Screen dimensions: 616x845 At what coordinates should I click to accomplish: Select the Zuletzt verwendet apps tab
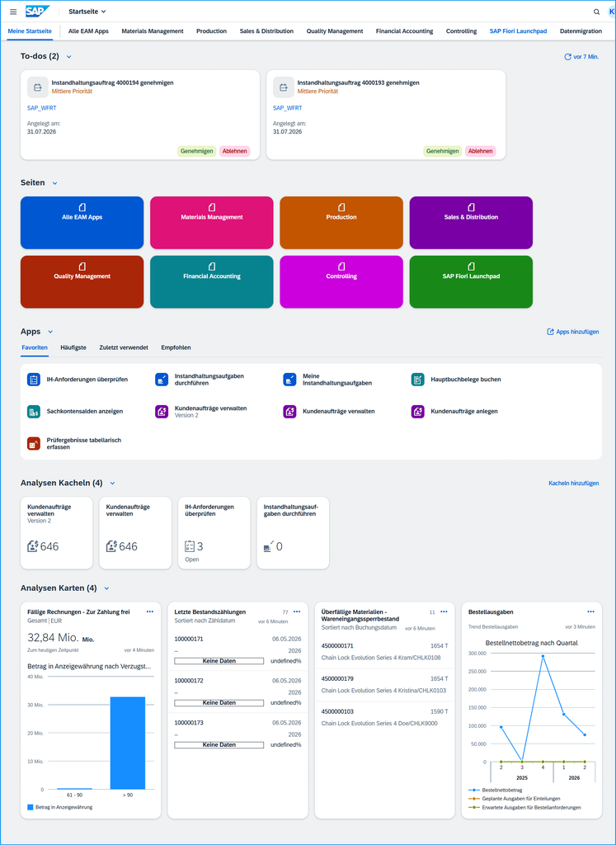pyautogui.click(x=124, y=347)
